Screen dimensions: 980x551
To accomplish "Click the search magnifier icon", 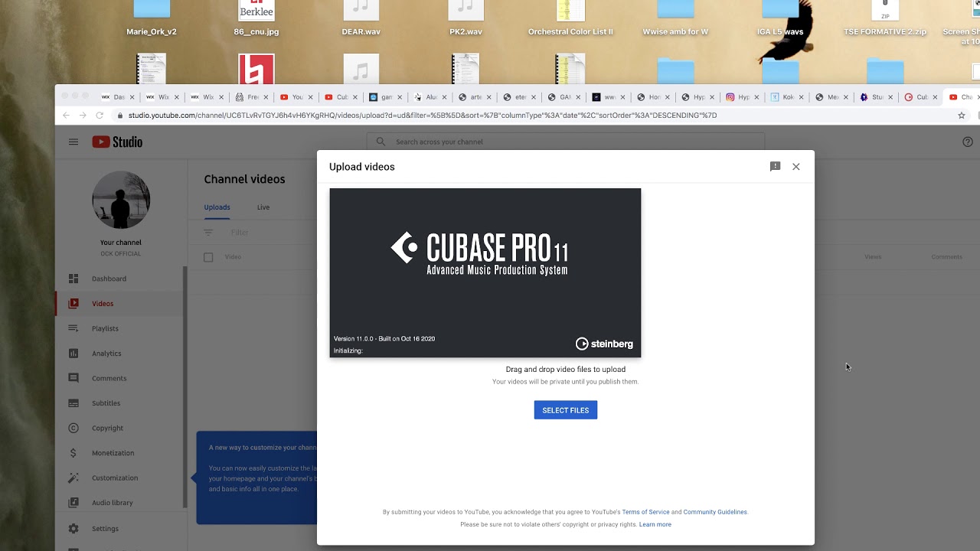I will tap(381, 142).
